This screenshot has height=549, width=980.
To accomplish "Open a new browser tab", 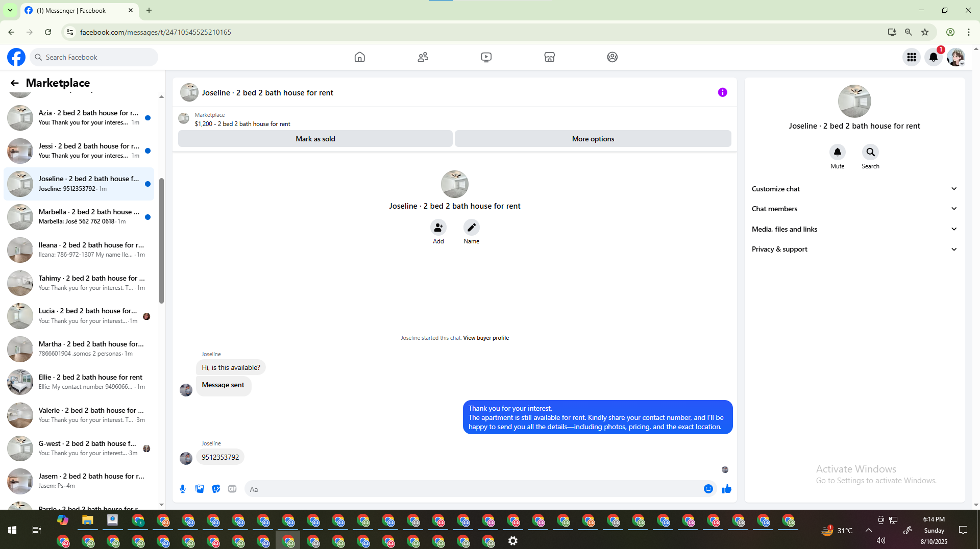I will [x=149, y=10].
